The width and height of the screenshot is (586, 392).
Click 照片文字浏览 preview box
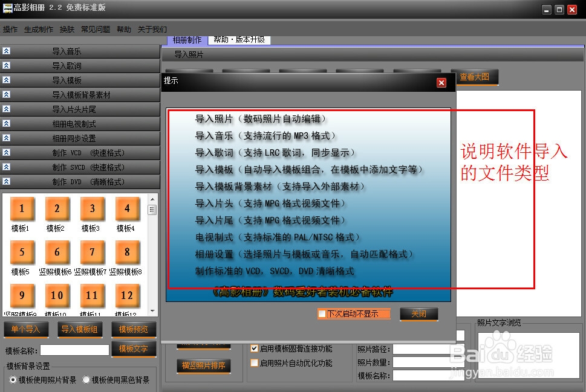click(x=528, y=355)
